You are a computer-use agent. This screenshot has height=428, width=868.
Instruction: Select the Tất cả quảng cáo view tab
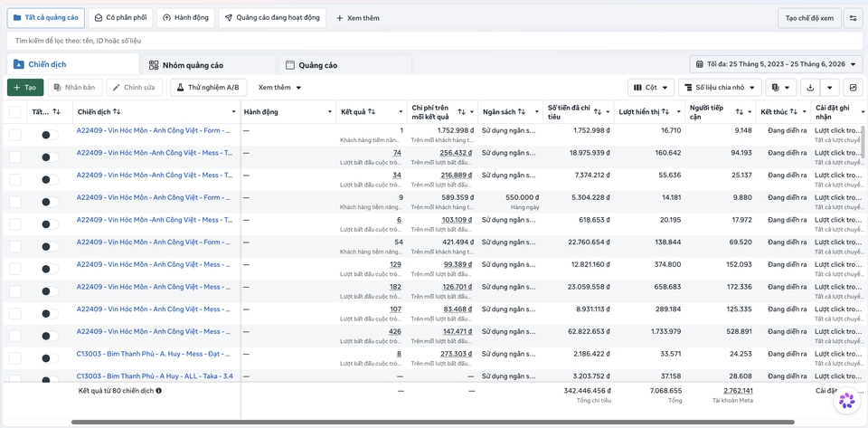(46, 18)
